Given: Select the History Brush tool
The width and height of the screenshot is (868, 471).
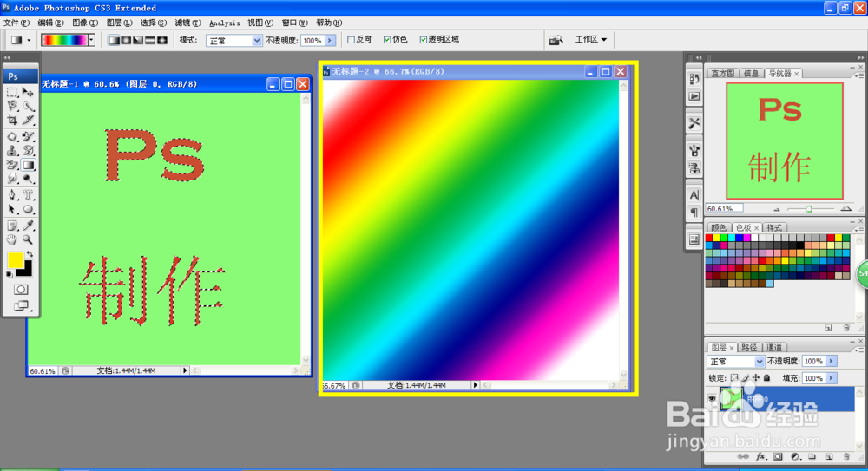Looking at the screenshot, I should click(x=28, y=151).
